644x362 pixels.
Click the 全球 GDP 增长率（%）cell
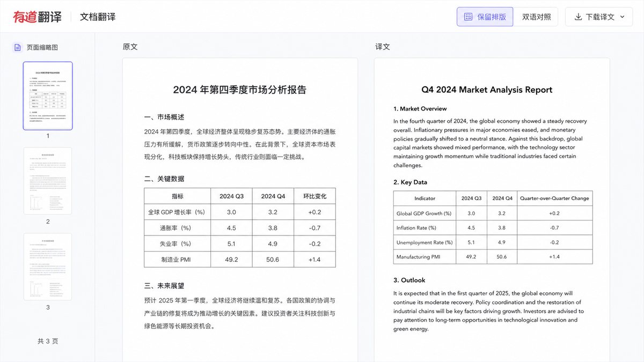[x=178, y=212]
